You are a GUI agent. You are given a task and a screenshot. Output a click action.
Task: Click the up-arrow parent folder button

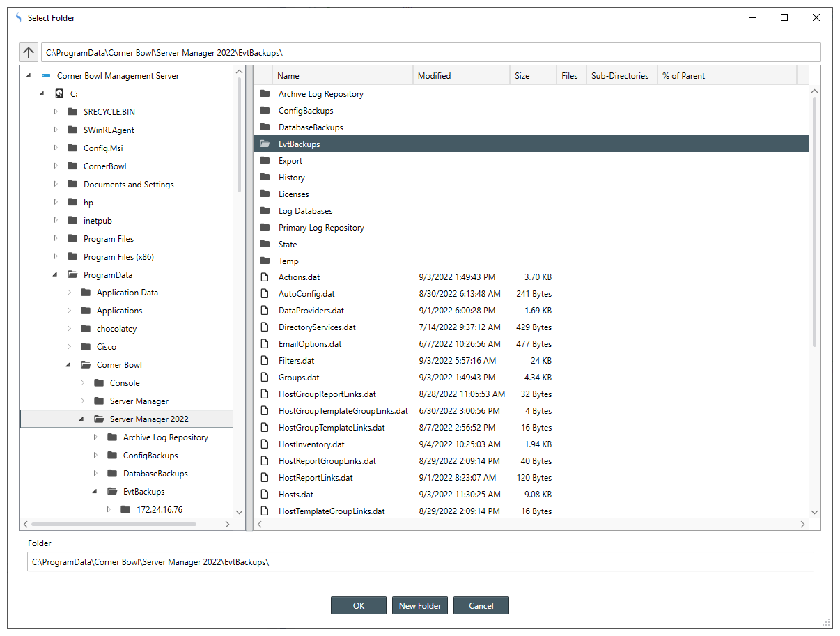tap(29, 52)
